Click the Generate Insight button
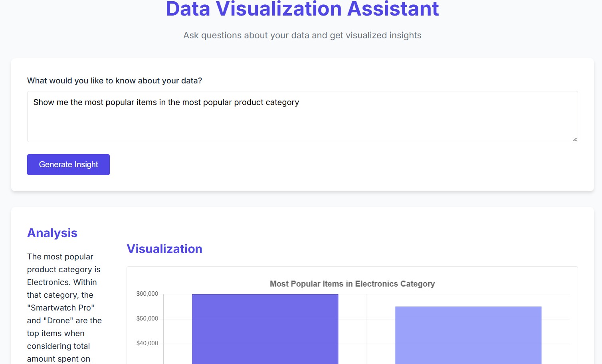This screenshot has width=602, height=364. pos(68,164)
